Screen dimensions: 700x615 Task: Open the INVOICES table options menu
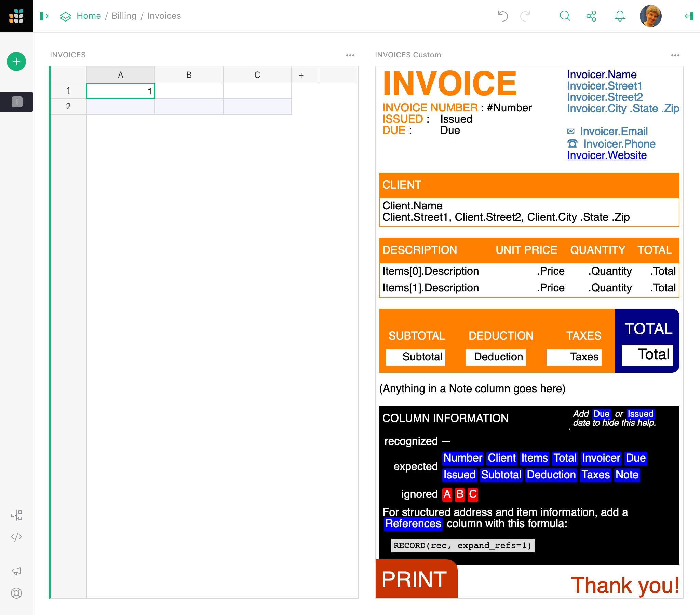(x=350, y=55)
